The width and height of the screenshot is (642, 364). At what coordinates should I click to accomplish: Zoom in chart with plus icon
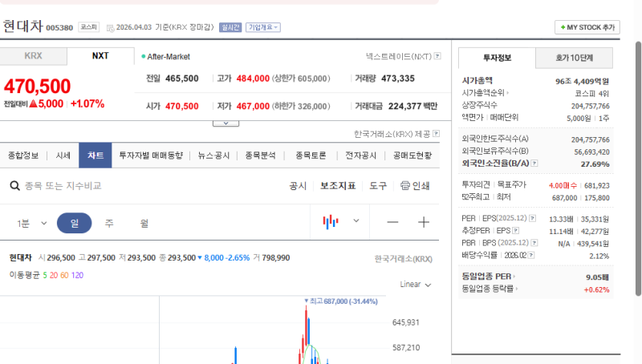click(424, 222)
